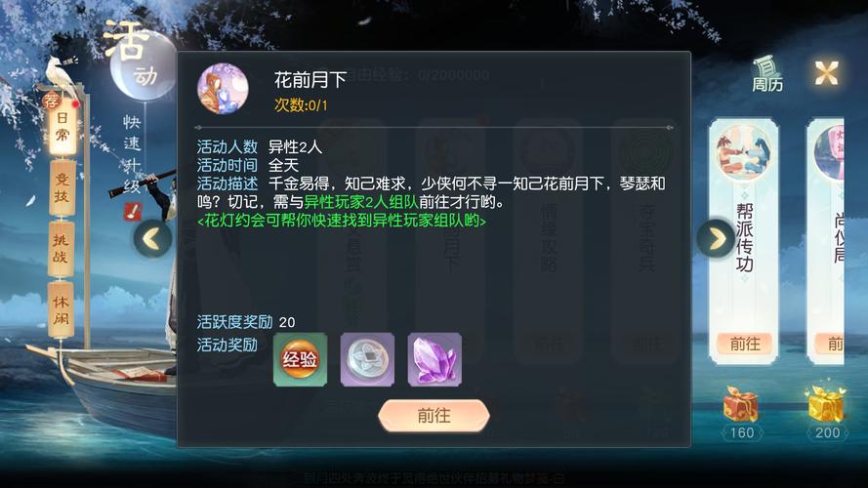Tap the 快速升级 quick level-up label

(x=132, y=154)
